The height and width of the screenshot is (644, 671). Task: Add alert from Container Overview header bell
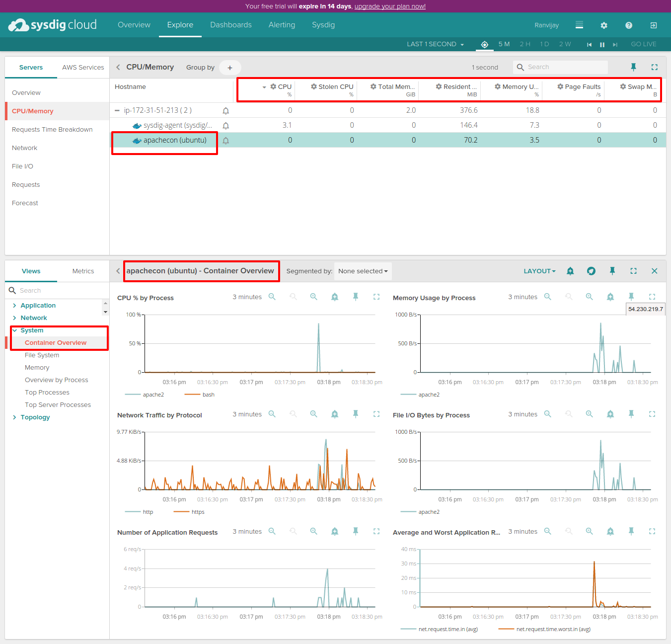click(570, 271)
